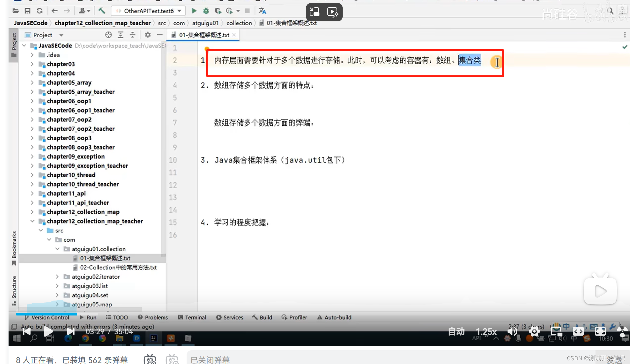Collapse chapter12_collection_map_teacher folder
630x364 pixels.
tap(32, 221)
